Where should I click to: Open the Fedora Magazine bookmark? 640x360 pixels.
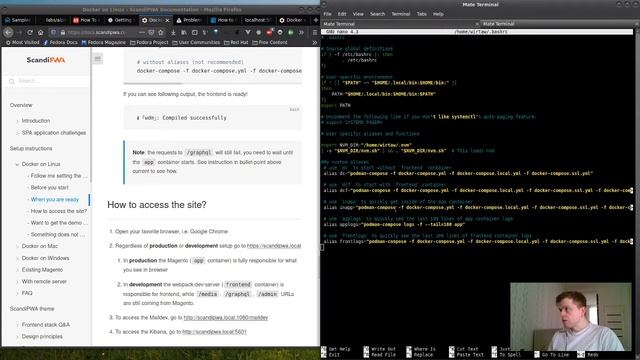point(104,42)
